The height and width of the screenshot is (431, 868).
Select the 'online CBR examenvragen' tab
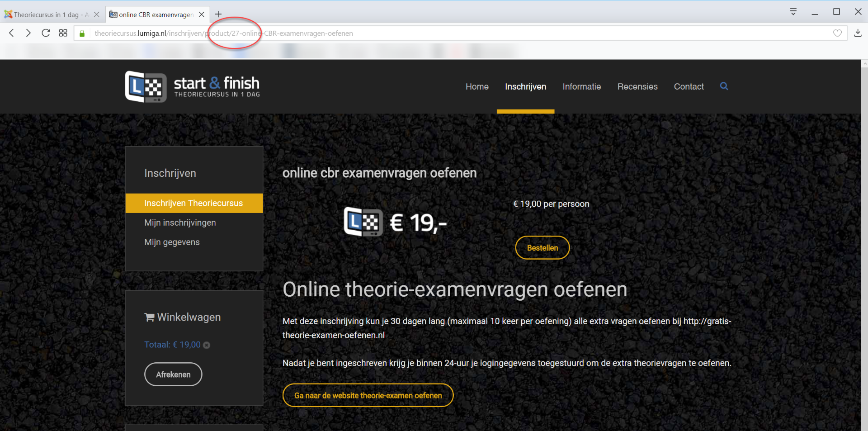pyautogui.click(x=157, y=14)
